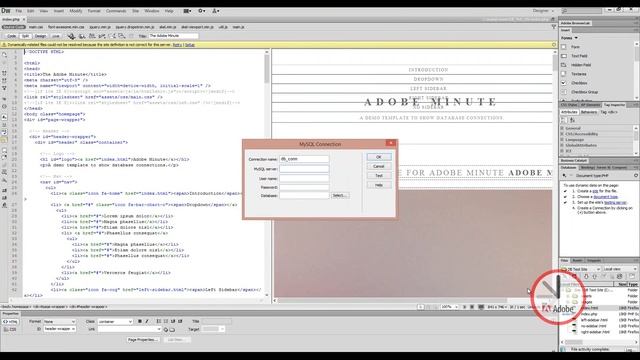The image size is (640, 360).
Task: Insert a Text Field from Insert panel
Action: pos(579,56)
